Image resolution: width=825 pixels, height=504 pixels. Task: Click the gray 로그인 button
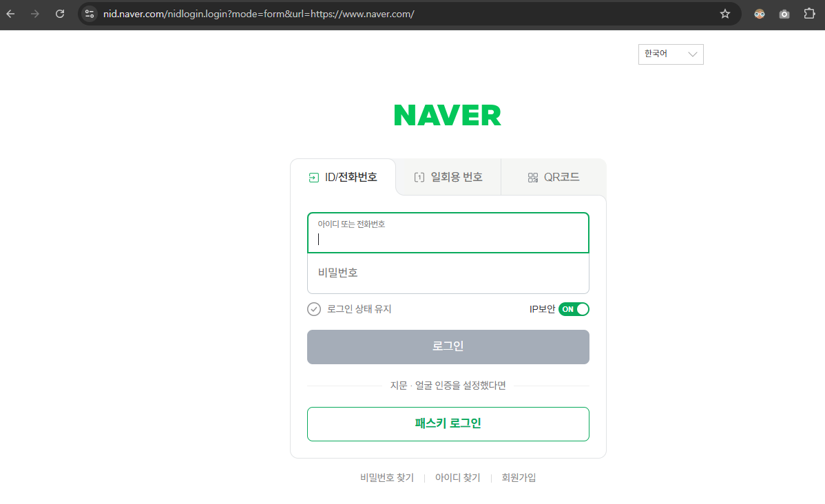(x=448, y=347)
